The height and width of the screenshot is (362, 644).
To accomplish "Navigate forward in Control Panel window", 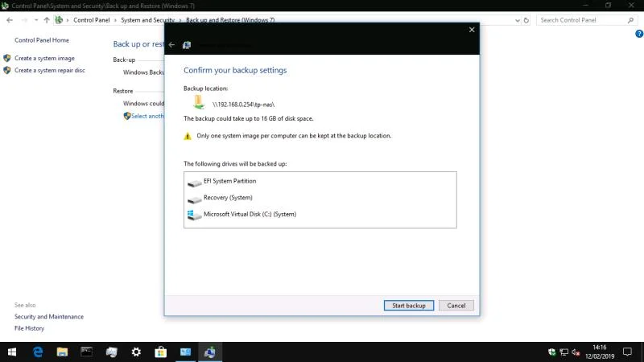I will pyautogui.click(x=24, y=20).
